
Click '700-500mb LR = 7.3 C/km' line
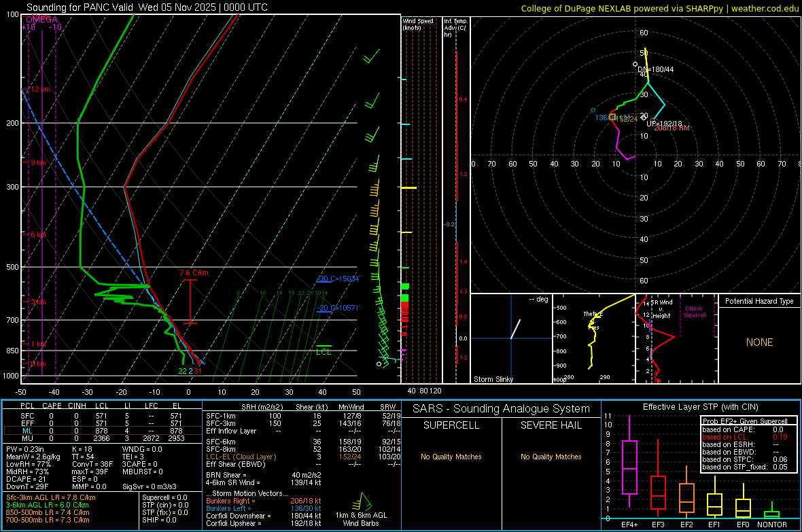(48, 520)
